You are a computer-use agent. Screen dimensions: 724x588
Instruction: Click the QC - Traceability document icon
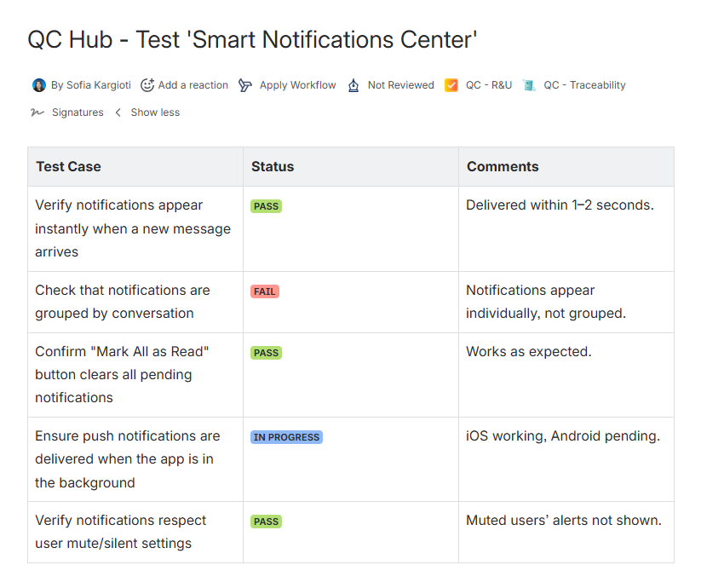[x=530, y=85]
